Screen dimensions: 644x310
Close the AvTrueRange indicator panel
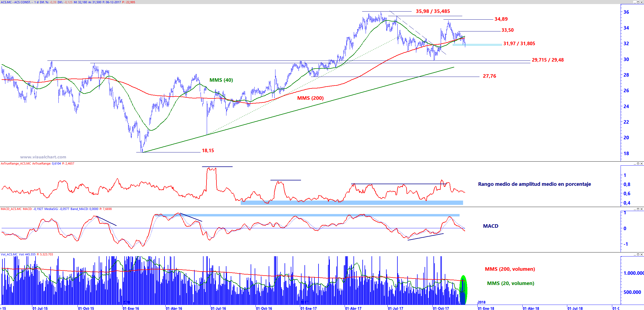642,163
